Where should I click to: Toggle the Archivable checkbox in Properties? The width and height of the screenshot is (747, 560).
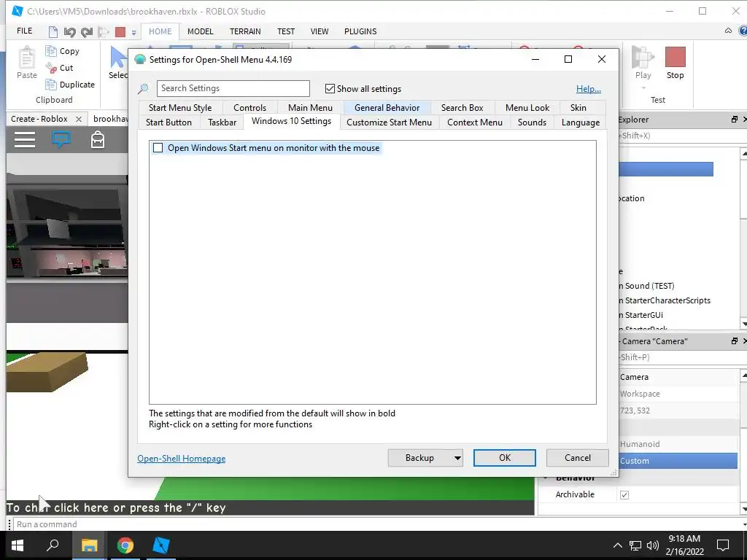point(624,495)
